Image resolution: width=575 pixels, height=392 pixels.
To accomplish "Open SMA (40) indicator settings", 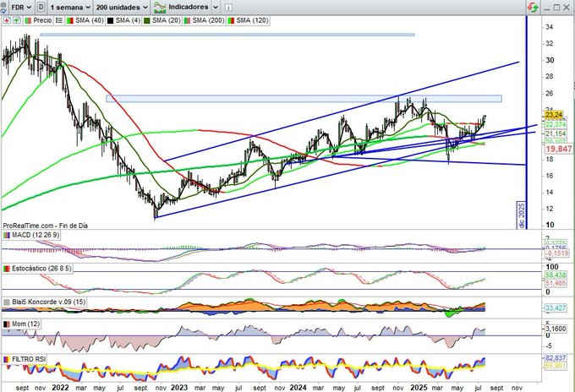I will (90, 20).
